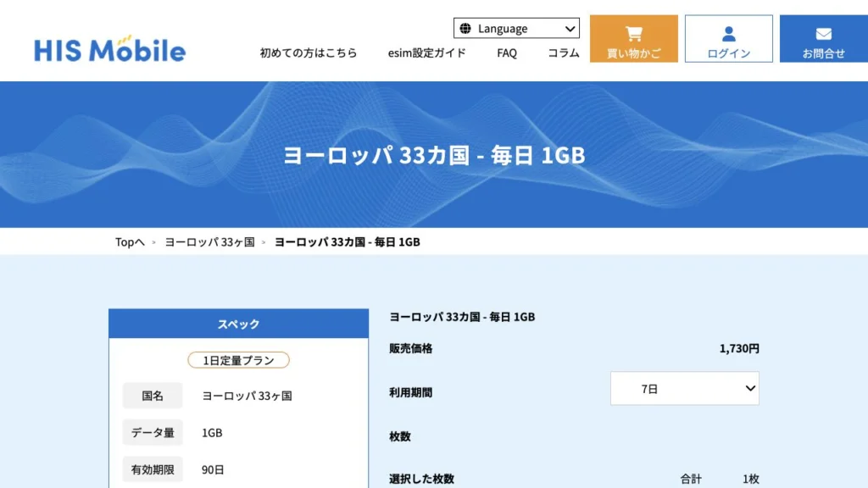Open ヨーロッパ 33ヶ国 breadcrumb link
This screenshot has height=488, width=868.
210,241
